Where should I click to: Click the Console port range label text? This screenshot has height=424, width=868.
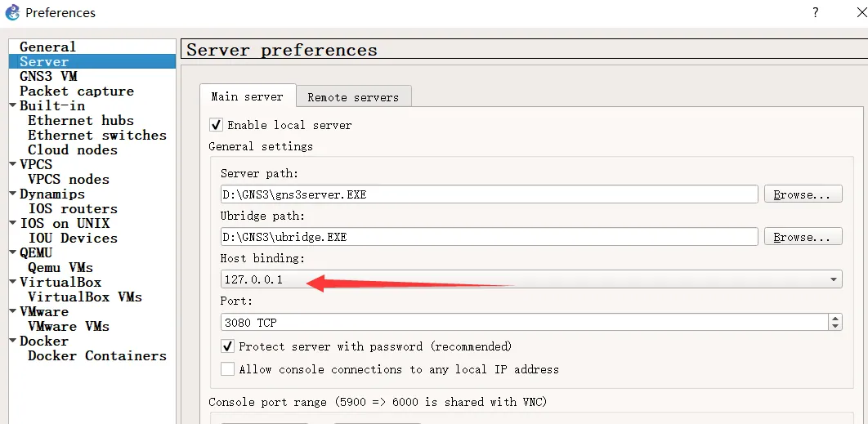pos(378,402)
